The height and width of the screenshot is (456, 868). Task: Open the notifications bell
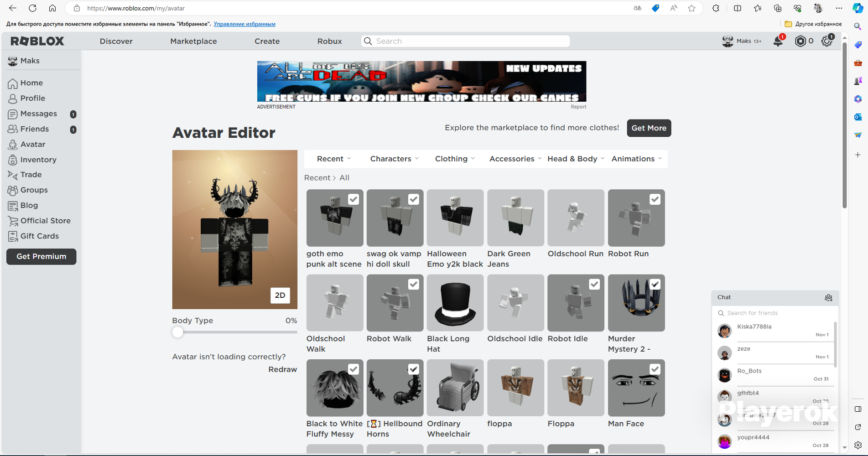point(778,41)
